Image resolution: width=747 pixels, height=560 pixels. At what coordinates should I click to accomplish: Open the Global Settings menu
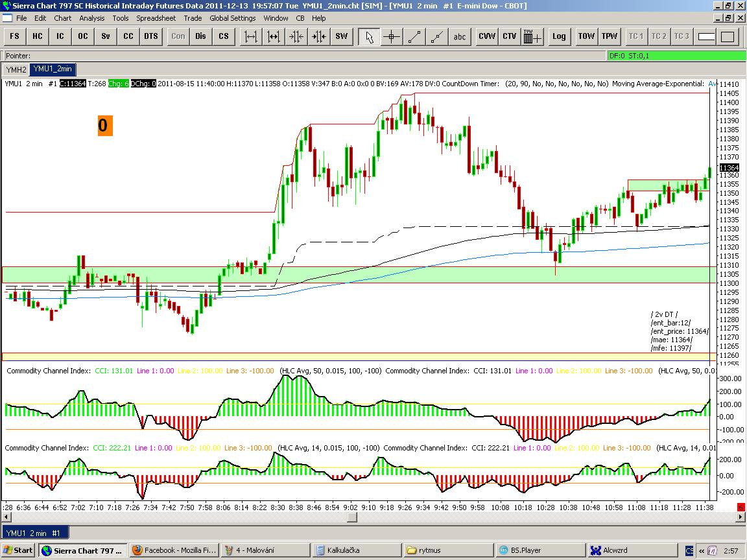[232, 18]
